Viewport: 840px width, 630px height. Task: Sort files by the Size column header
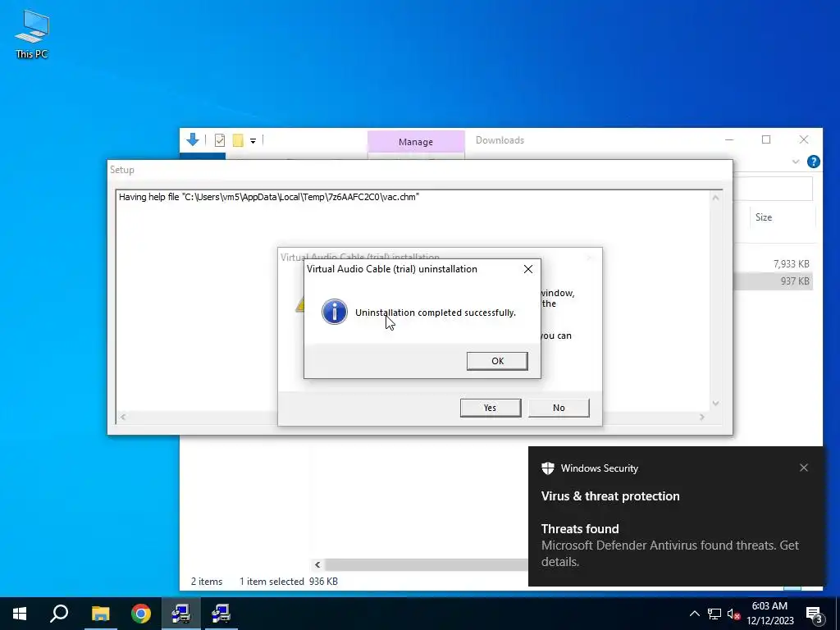tap(764, 217)
